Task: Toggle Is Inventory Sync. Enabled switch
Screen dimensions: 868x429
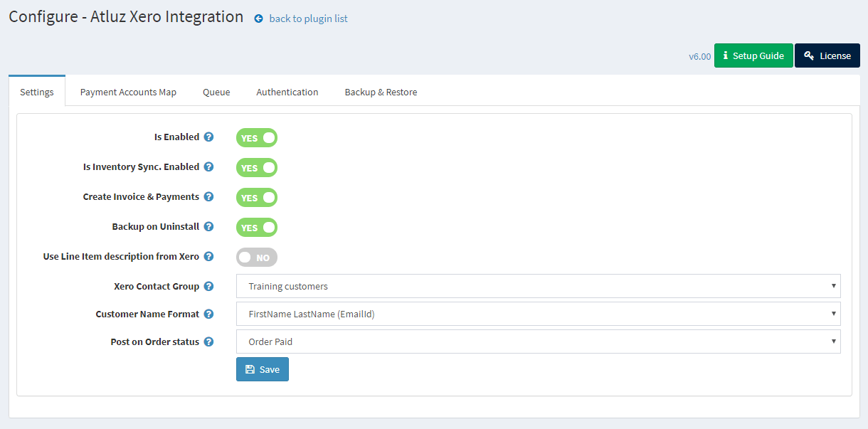Action: 257,168
